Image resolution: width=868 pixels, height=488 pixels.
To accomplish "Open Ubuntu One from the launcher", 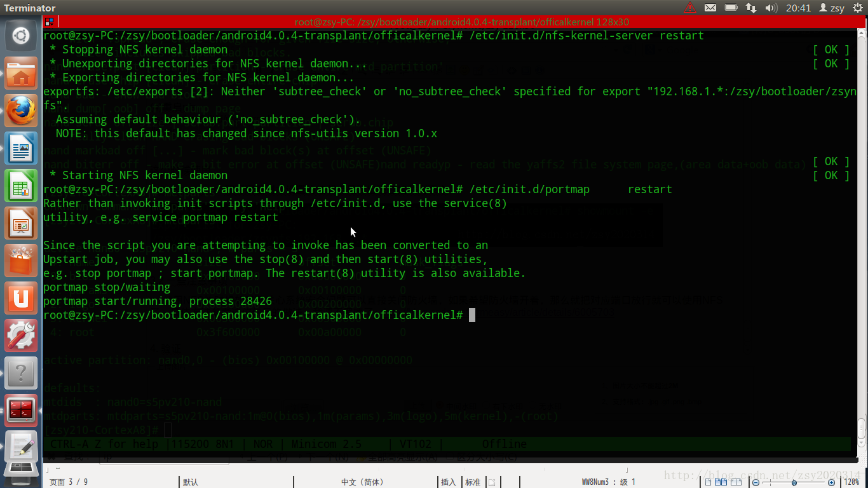I will point(21,299).
